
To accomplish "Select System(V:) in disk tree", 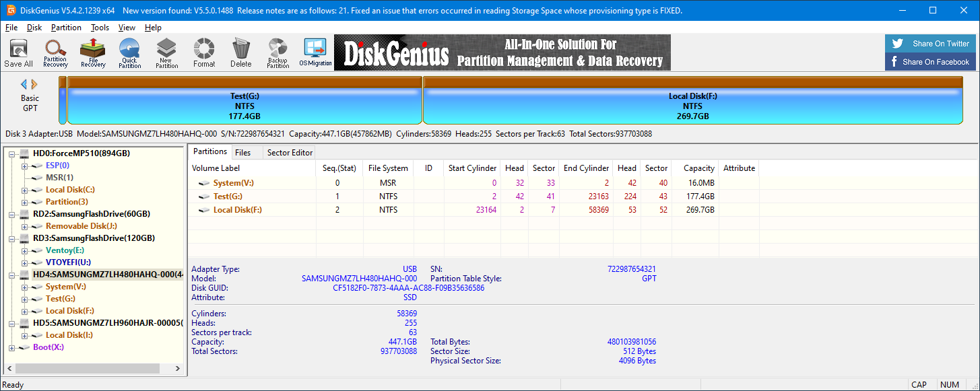I will point(65,287).
